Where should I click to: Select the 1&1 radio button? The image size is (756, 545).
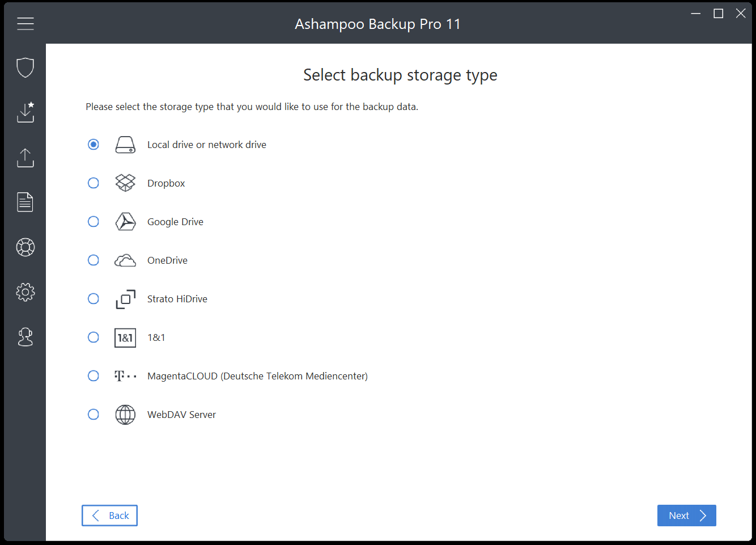[94, 337]
